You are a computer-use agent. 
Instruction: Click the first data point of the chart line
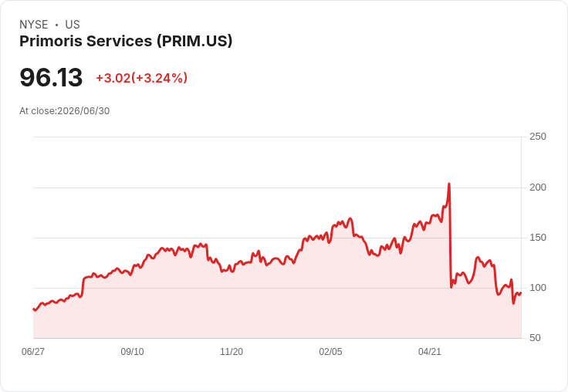(x=33, y=309)
